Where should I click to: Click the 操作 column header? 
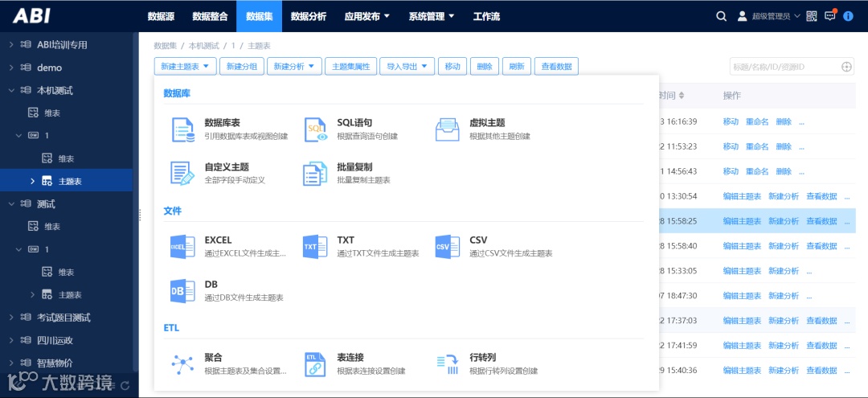[732, 96]
